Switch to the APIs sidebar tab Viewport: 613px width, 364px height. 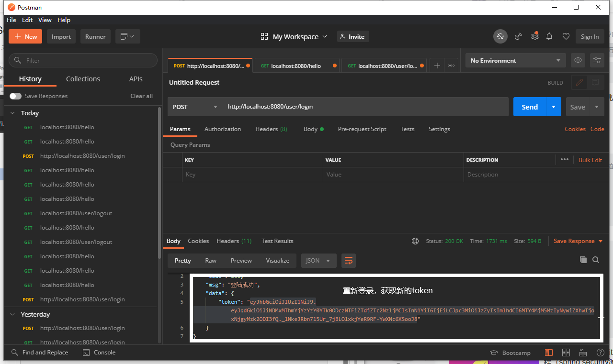[136, 79]
